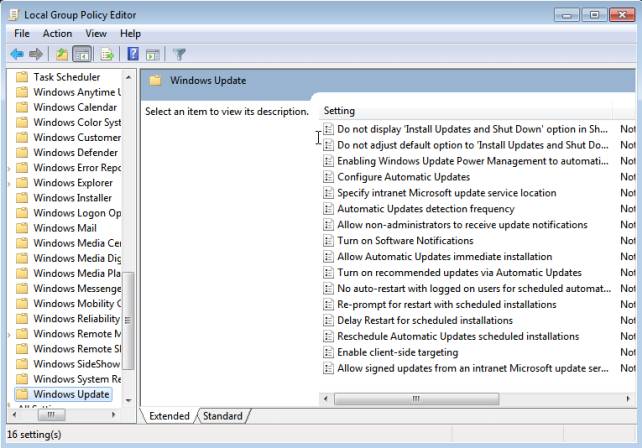
Task: Click policy icon beside Configure Automatic Updates
Action: [328, 177]
